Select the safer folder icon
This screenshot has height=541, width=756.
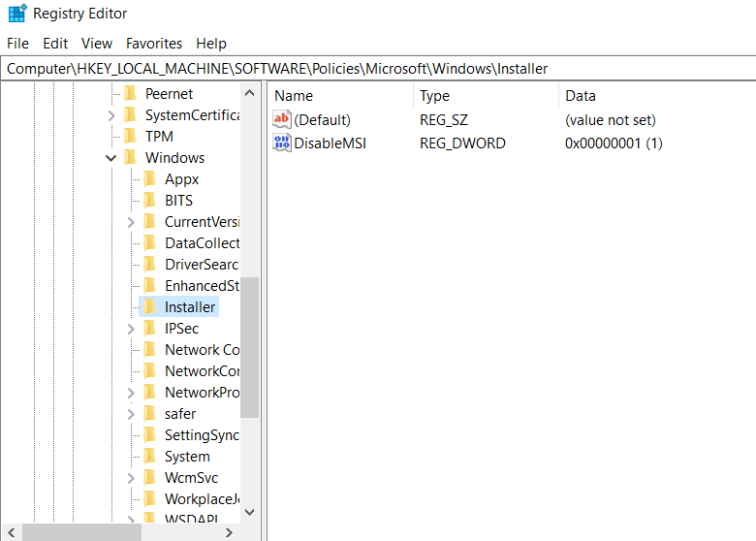(149, 414)
